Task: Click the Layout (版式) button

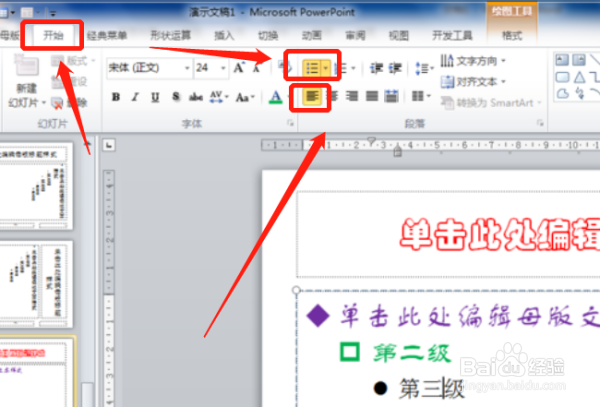Action: click(x=73, y=61)
